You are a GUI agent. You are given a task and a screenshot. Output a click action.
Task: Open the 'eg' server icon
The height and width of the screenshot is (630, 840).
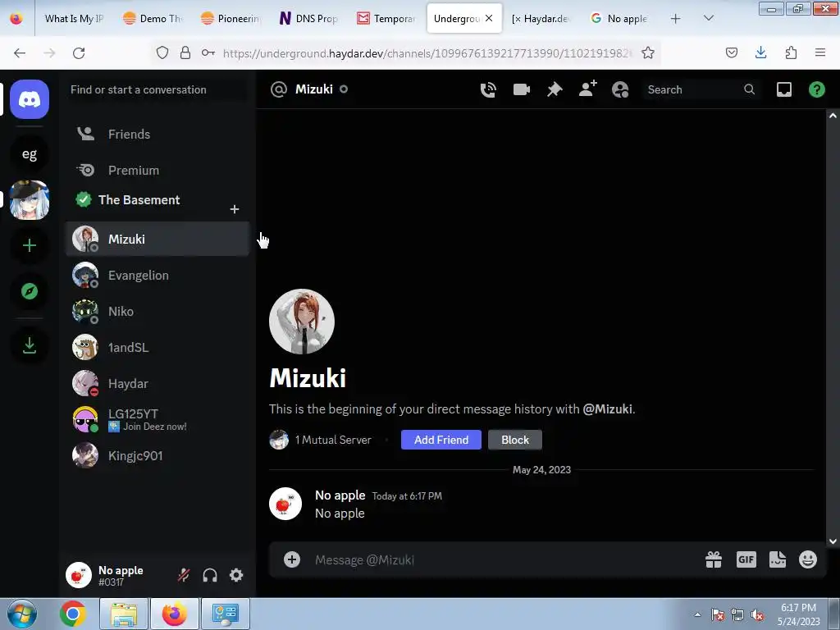tap(30, 154)
